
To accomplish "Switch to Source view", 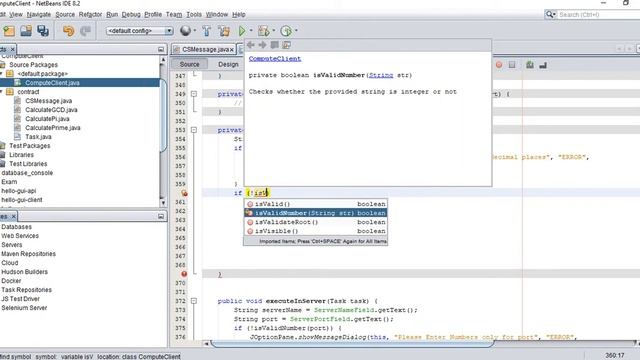I will (189, 64).
